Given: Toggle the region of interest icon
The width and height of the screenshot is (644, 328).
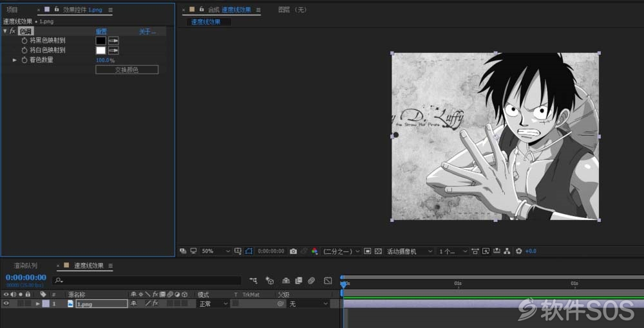Looking at the screenshot, I should click(x=368, y=251).
